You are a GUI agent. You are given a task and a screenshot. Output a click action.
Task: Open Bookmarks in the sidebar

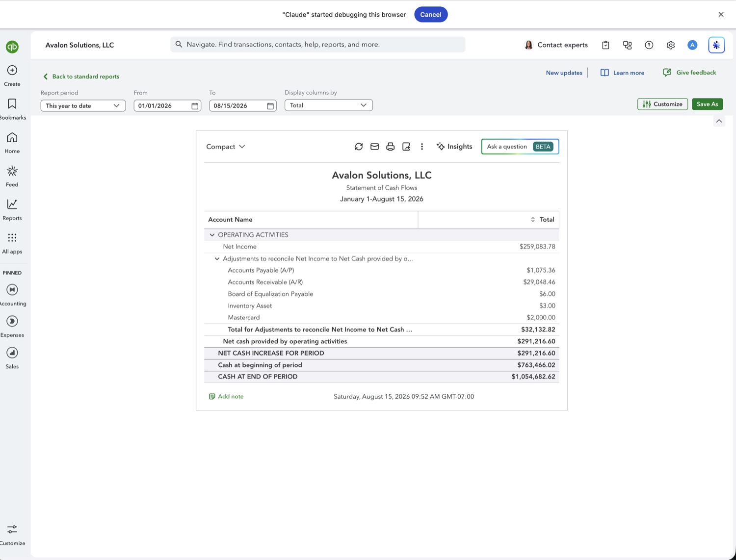coord(12,109)
